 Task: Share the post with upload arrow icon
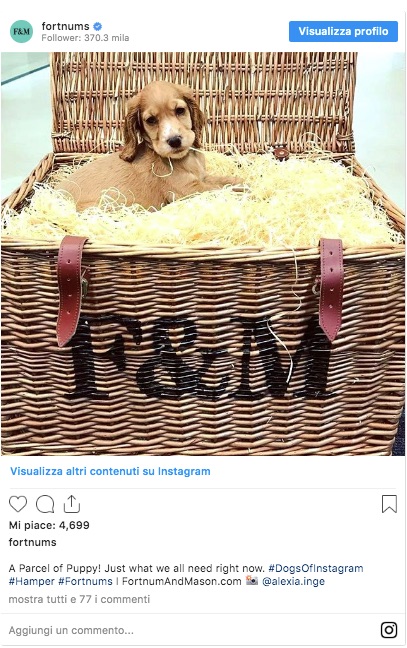71,504
